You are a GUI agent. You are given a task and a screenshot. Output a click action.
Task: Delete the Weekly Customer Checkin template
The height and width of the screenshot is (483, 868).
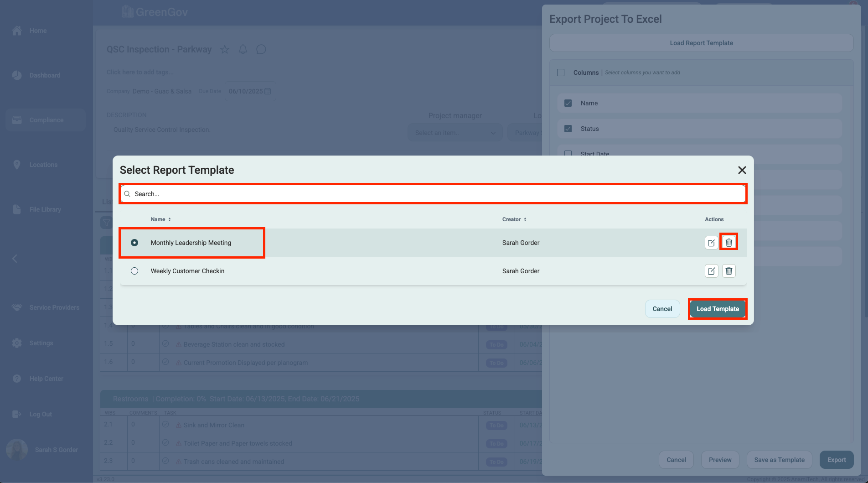point(728,271)
